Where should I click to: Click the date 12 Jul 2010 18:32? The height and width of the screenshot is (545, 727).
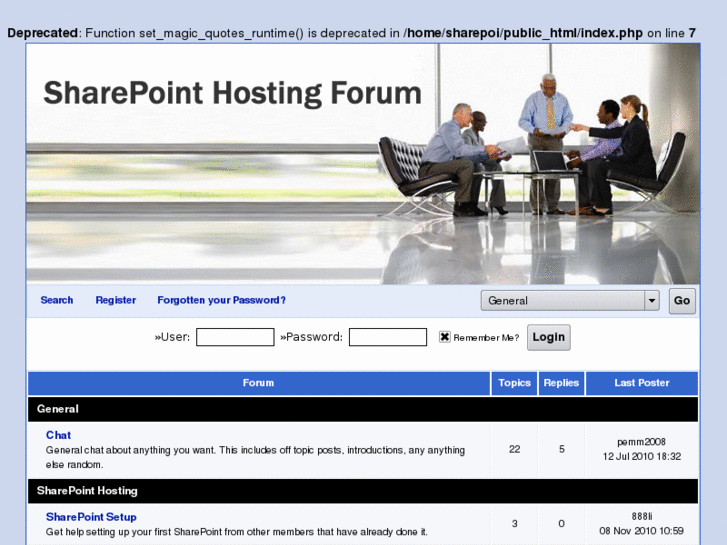[x=642, y=456]
